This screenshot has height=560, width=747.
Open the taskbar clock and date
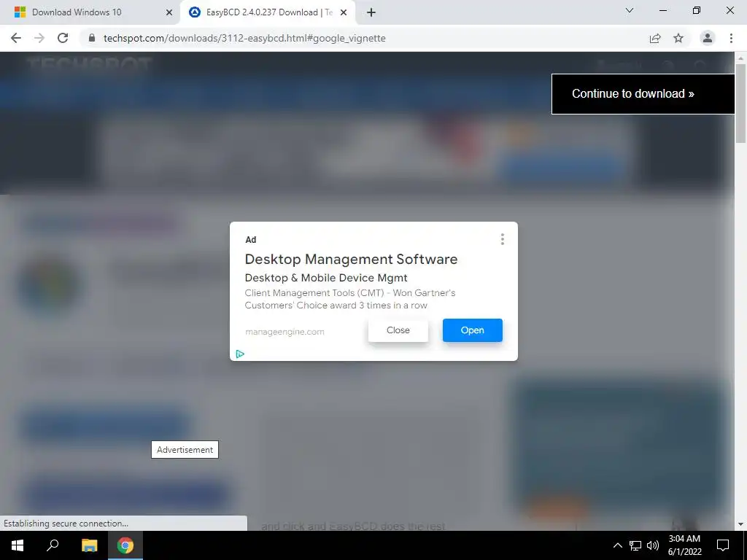tap(684, 545)
